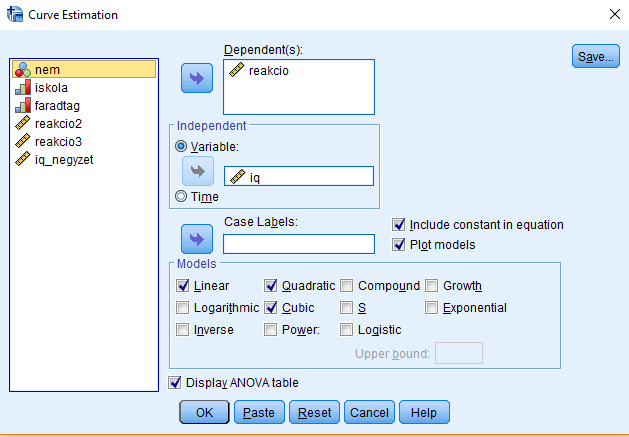Screen dimensions: 629x437
Task: Click the arrow button beside independent Variable field
Action: 198,171
